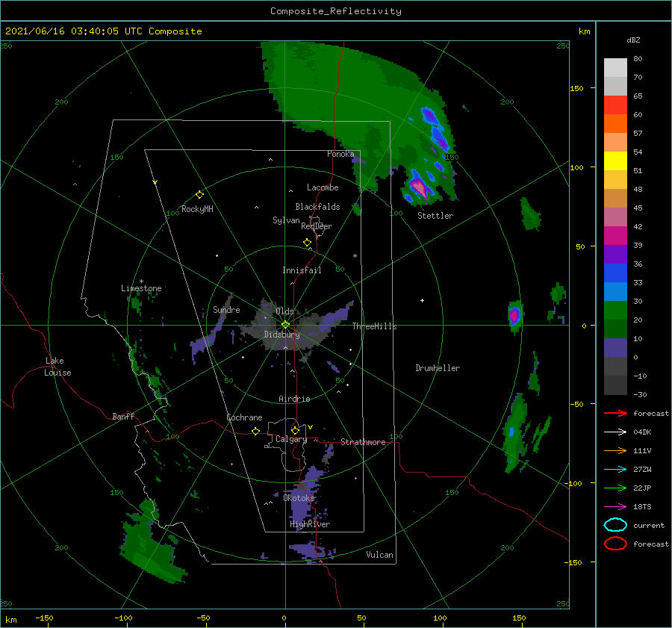Pick the purple 36–39 dBZ color swatch
Viewport: 672px width, 628px height.
click(615, 255)
